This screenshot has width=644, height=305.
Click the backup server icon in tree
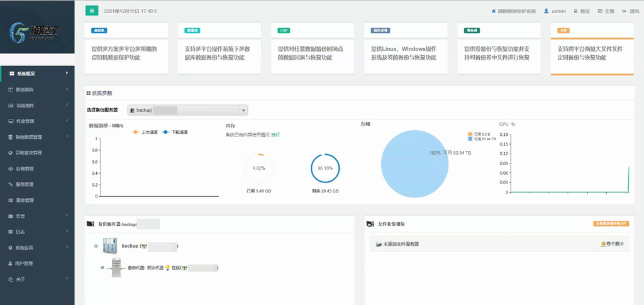[x=110, y=246]
